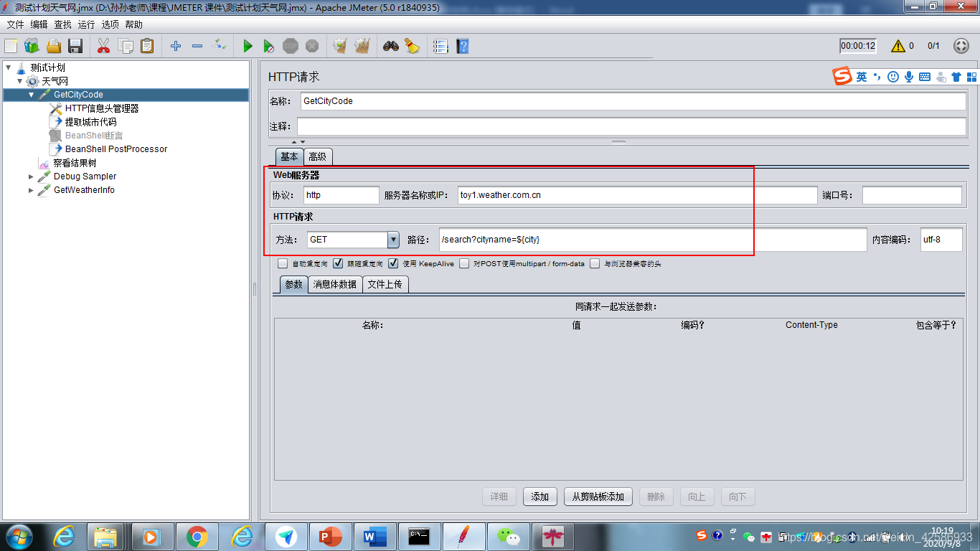Click the Collapse All minus icon

197,46
